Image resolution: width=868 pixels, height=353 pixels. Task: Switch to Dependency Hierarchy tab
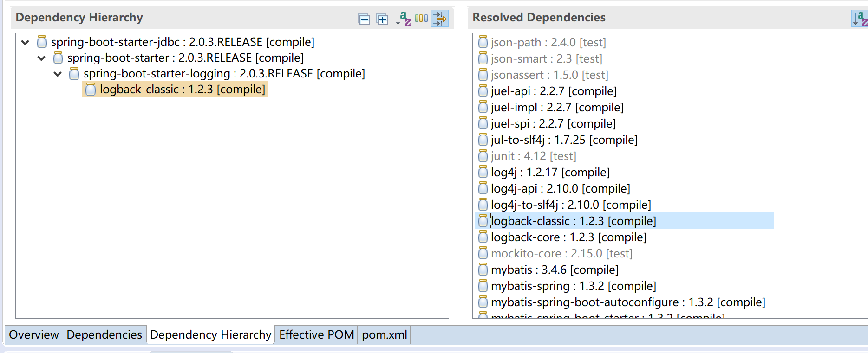pyautogui.click(x=211, y=334)
